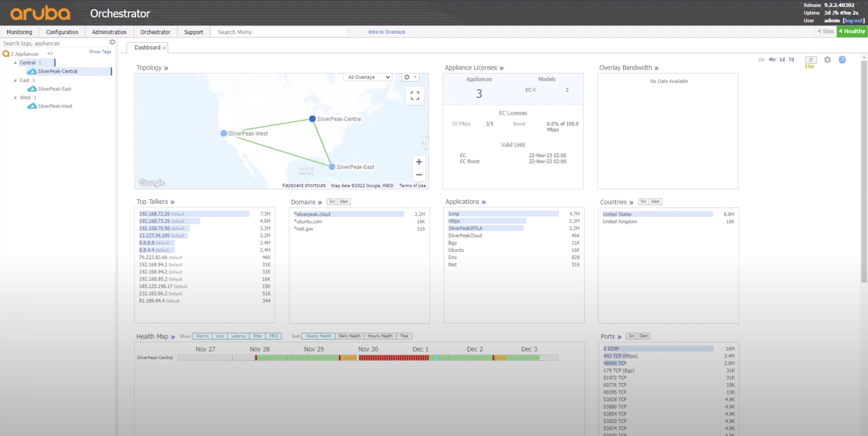The height and width of the screenshot is (436, 868).
Task: Zoom out on the topology map
Action: [x=419, y=175]
